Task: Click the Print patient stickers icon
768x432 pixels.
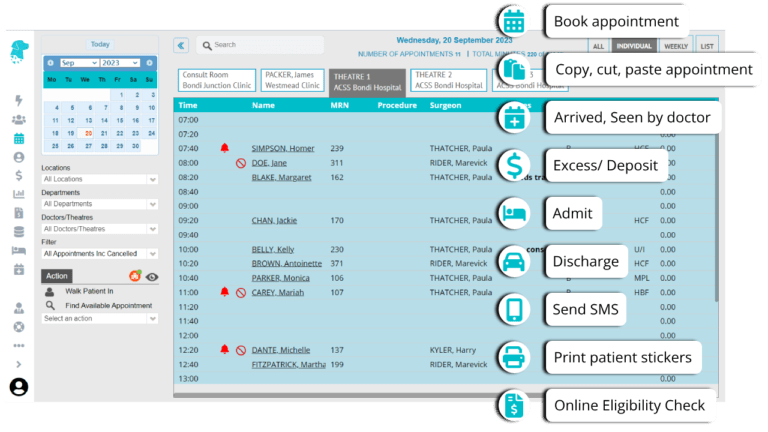Action: click(514, 357)
